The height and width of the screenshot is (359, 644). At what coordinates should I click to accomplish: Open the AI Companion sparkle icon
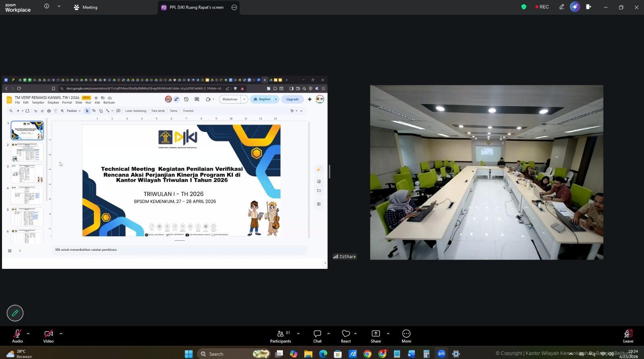pyautogui.click(x=575, y=7)
